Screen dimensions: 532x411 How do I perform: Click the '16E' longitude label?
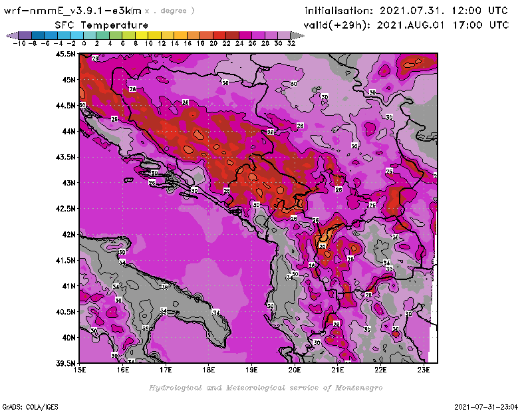[x=122, y=370]
